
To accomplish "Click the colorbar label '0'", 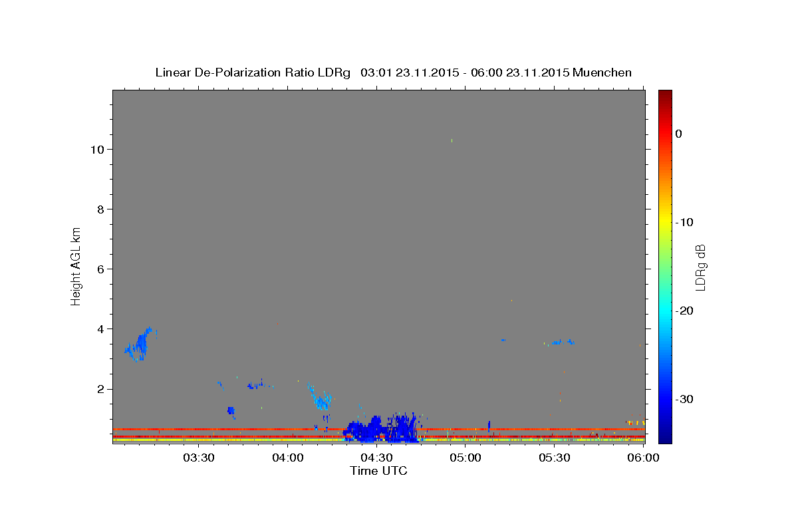I will click(x=679, y=134).
